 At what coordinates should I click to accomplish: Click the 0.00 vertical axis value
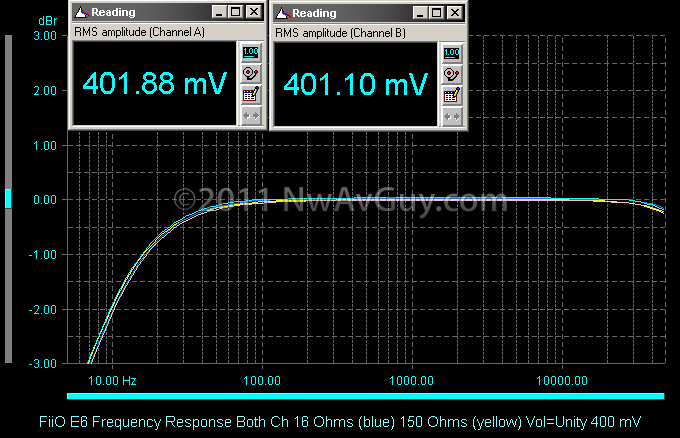point(45,200)
